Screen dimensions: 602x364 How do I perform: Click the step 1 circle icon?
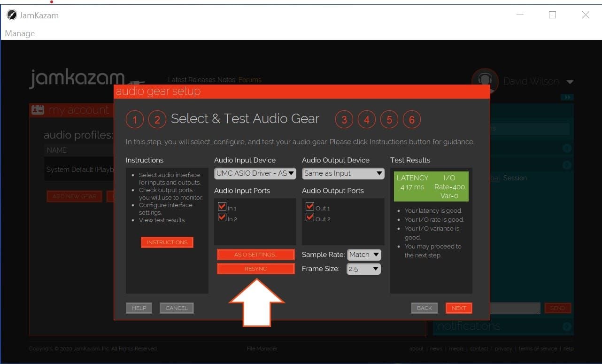(135, 119)
